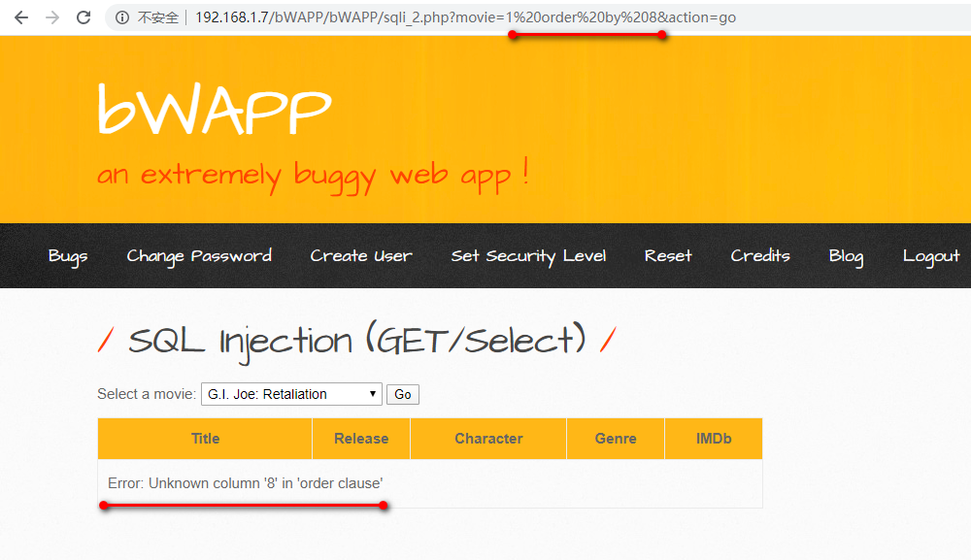Screen dimensions: 971x560
Task: Open Set Security Level page
Action: [528, 256]
